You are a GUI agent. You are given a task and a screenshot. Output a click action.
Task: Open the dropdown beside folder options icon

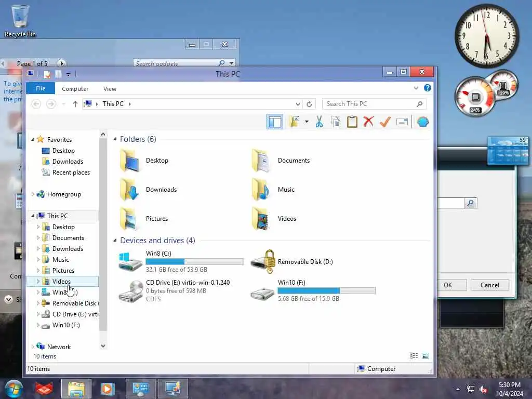click(307, 122)
